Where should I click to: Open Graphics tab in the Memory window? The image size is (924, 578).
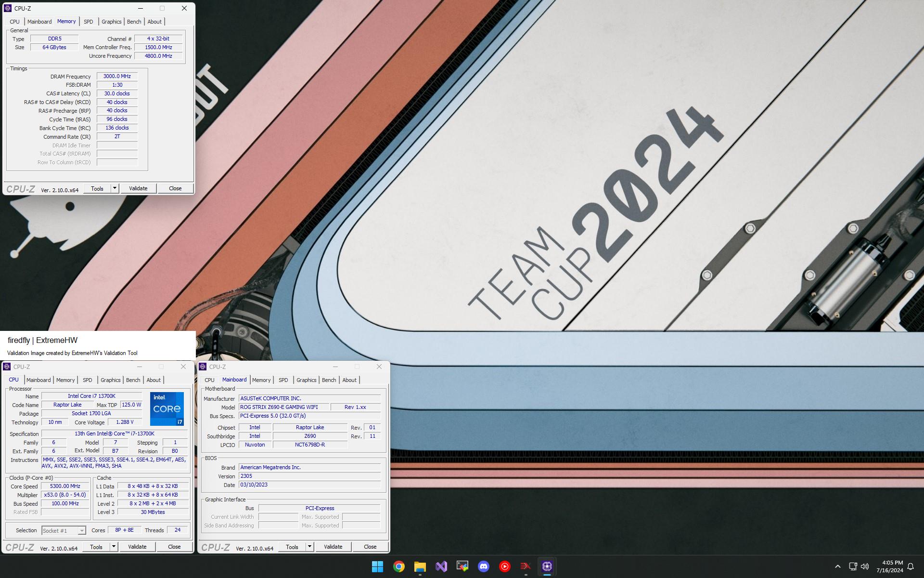(112, 22)
